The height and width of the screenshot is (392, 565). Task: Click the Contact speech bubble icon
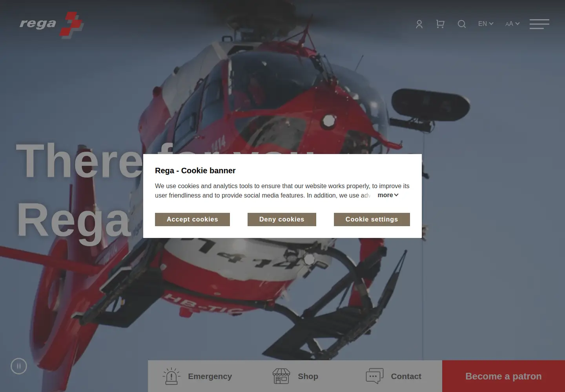coord(374,376)
